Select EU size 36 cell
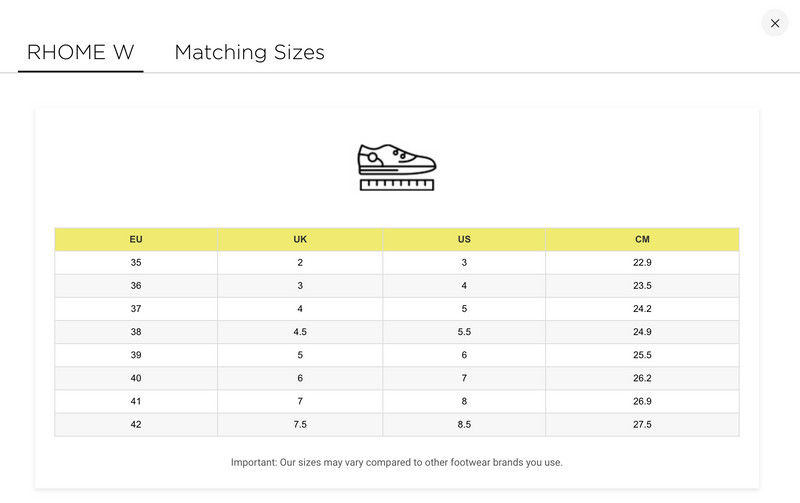The height and width of the screenshot is (503, 800). (x=136, y=286)
